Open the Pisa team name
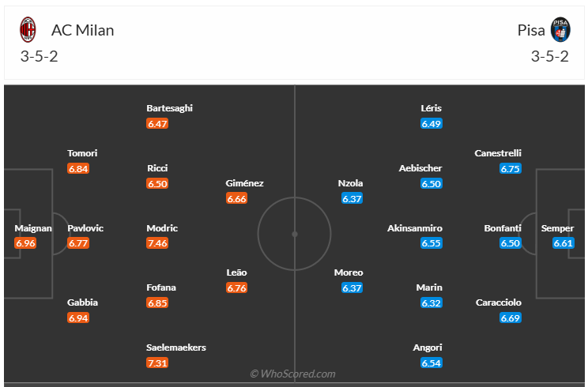This screenshot has height=387, width=588. (531, 31)
